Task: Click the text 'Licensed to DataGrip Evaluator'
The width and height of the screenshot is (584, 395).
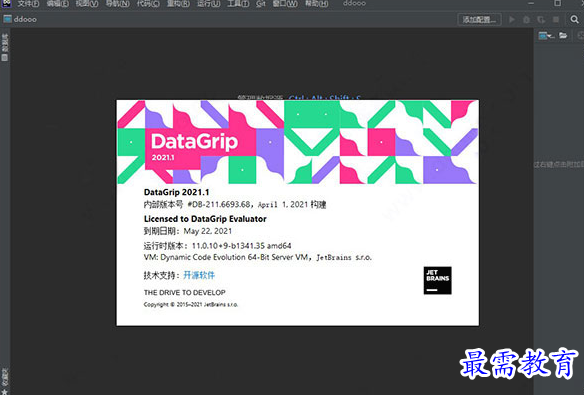Action: [x=205, y=219]
